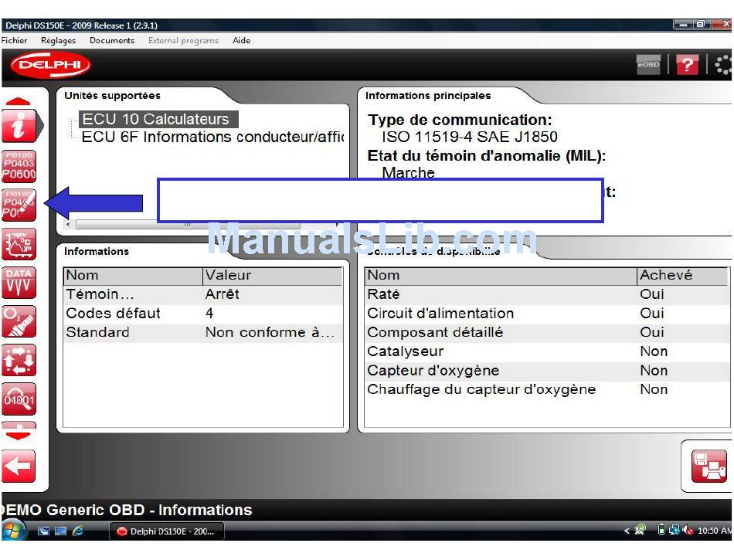This screenshot has height=560, width=734.
Task: Click the tray expand chevron arrow
Action: [x=627, y=531]
